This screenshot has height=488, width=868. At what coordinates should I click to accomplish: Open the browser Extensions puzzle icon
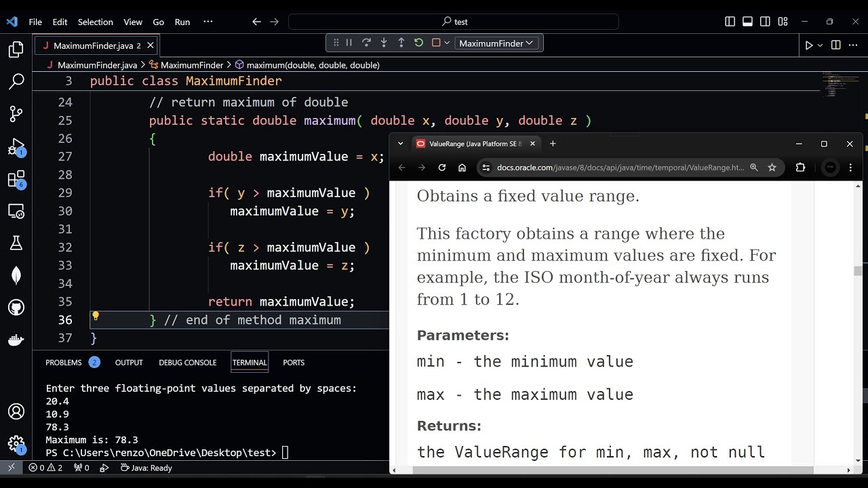click(800, 167)
